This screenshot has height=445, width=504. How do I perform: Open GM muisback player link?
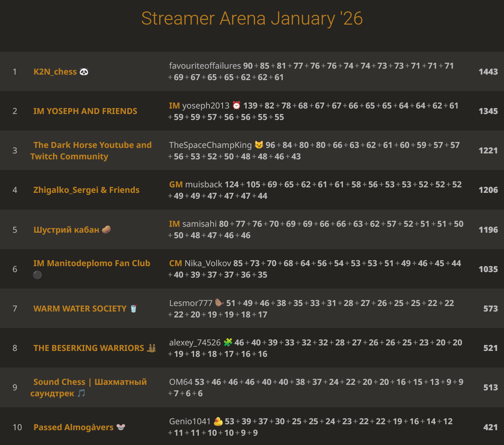point(203,184)
